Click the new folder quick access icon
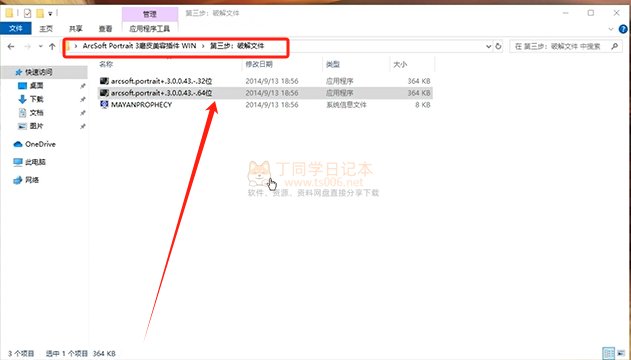The image size is (631, 360). coord(39,14)
